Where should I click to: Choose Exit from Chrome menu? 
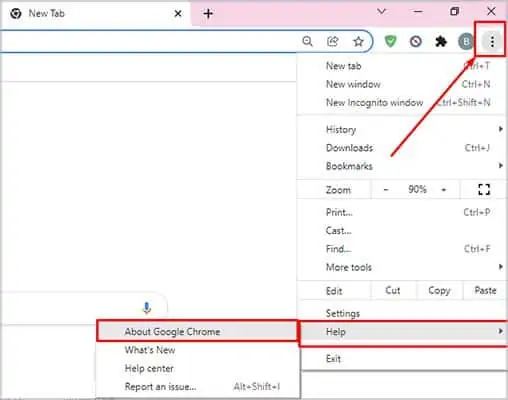pyautogui.click(x=402, y=359)
